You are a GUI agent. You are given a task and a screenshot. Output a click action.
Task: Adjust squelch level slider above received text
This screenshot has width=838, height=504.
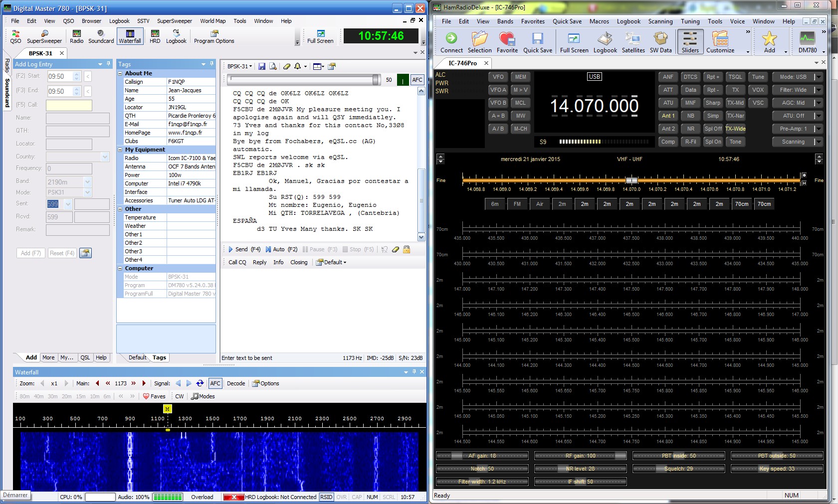tap(304, 80)
